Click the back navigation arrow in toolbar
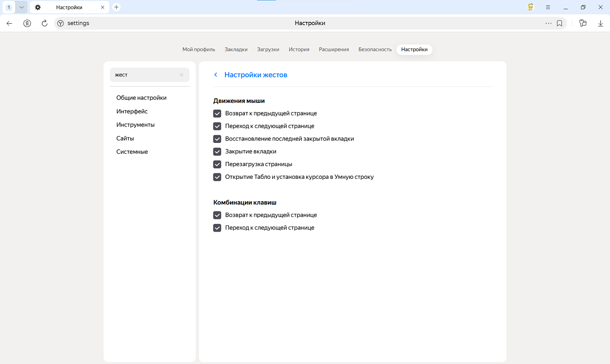The image size is (610, 364). click(10, 23)
